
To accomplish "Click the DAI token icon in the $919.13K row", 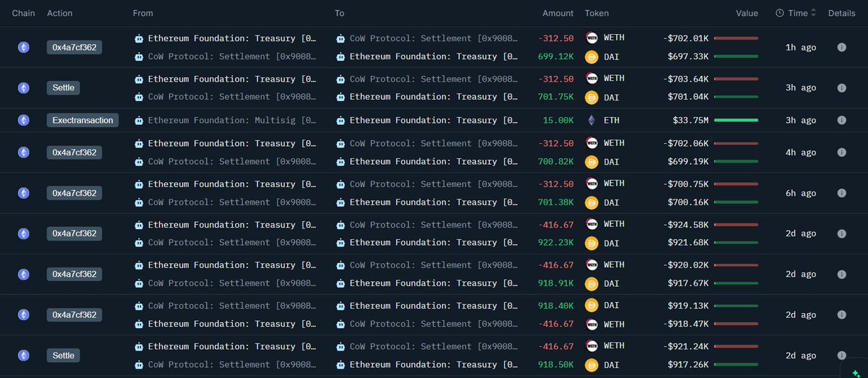I will tap(591, 305).
